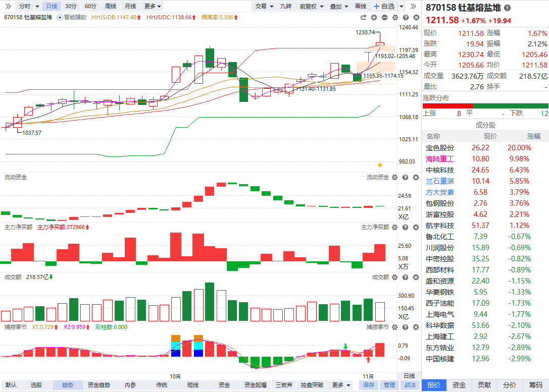Switch to the 周线 weekly chart tab
Viewport: 549px width, 392px height.
(110, 6)
